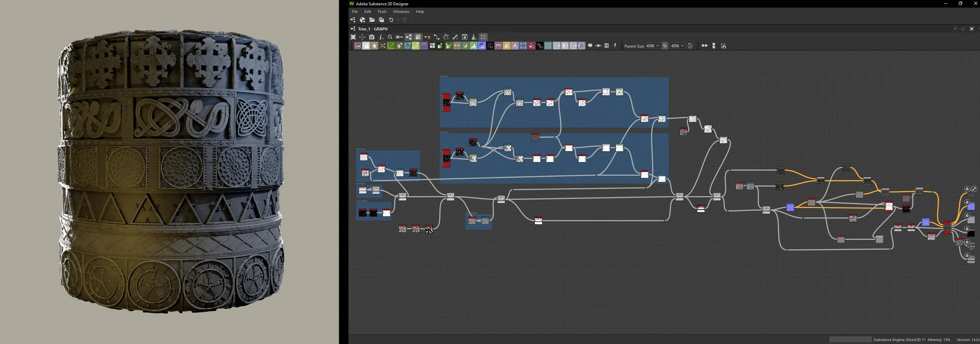
Task: Align nodes vertically icon
Action: point(714,46)
